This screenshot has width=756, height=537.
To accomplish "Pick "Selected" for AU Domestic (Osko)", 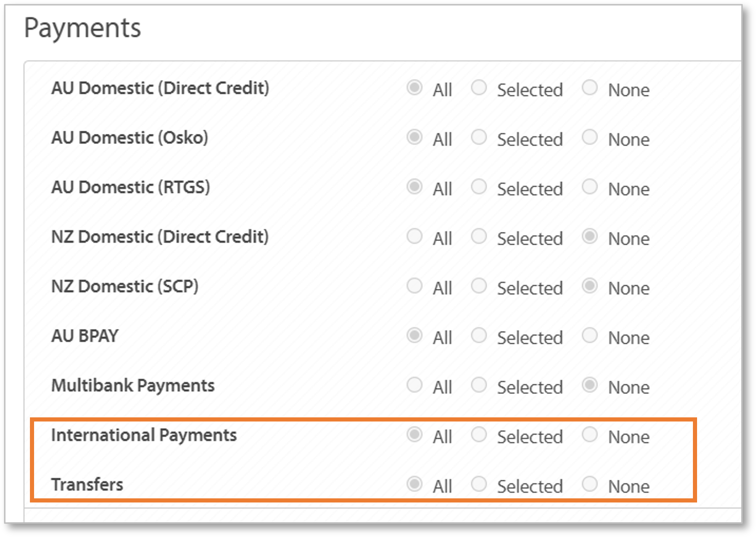I will tap(479, 137).
